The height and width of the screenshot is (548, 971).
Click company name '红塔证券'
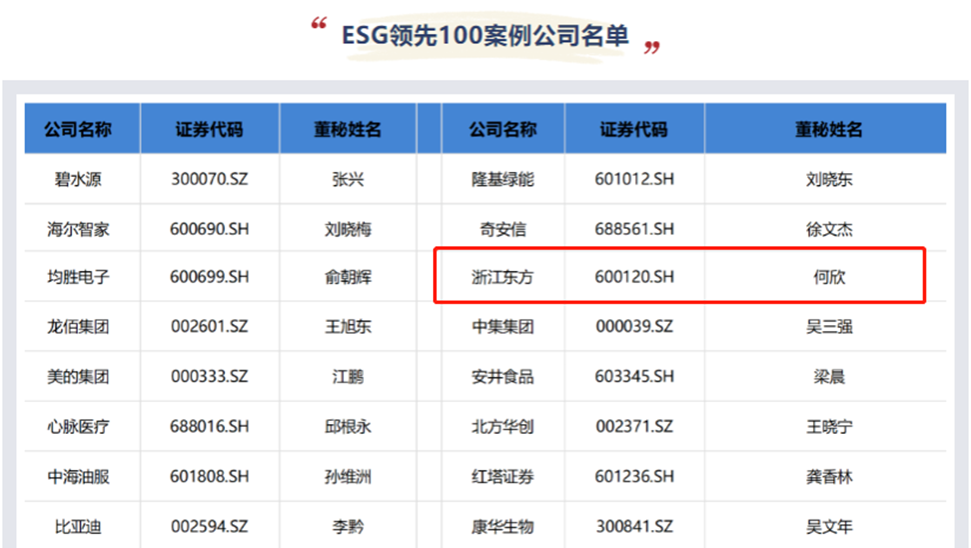pos(503,477)
